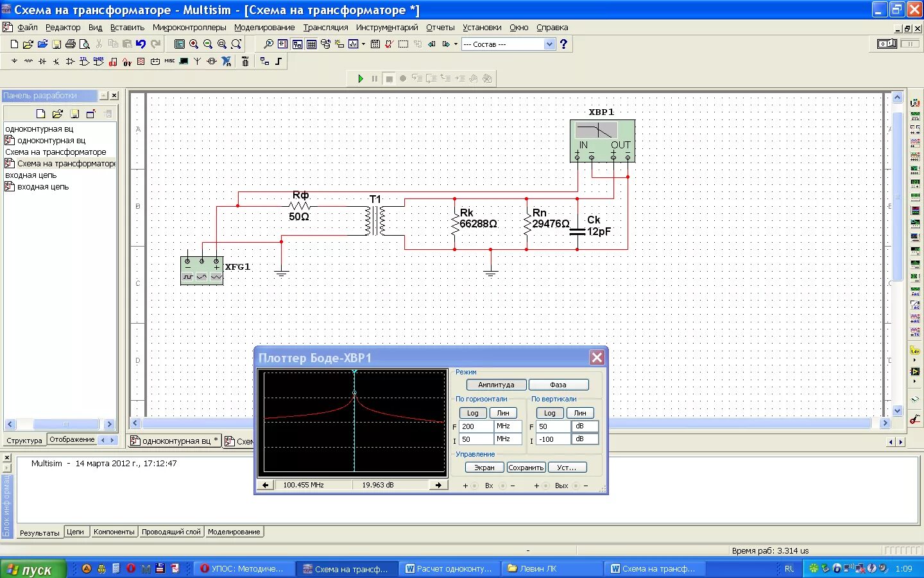Open the MCU component group icon
This screenshot has height=578, width=924.
click(x=245, y=62)
